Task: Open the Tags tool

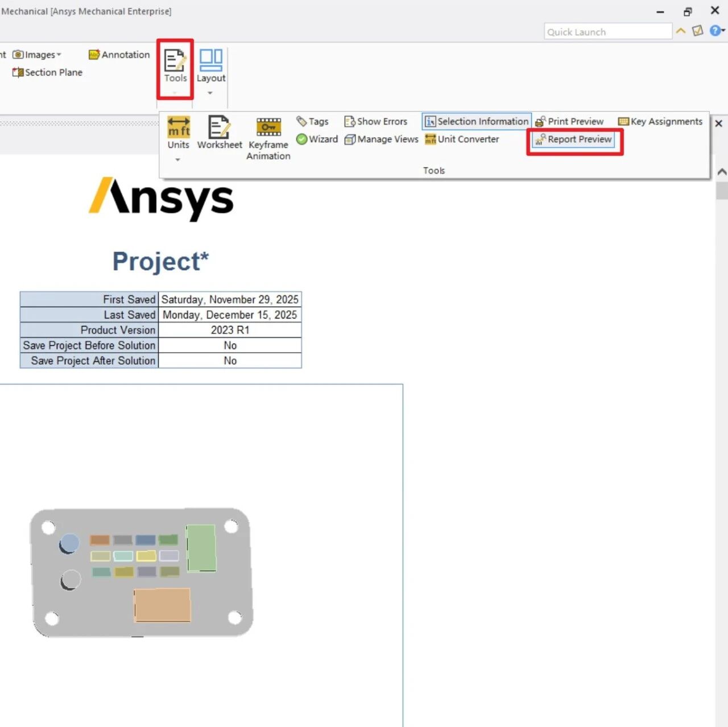Action: point(312,121)
